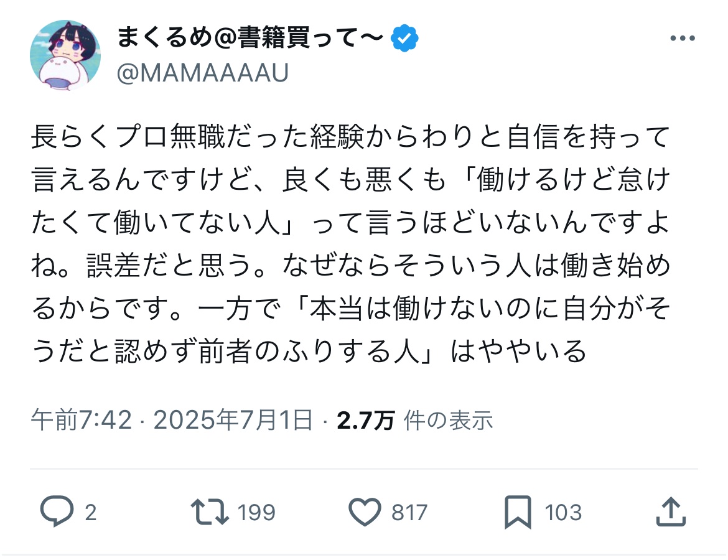Click the 2025年7月1日 date
Screen dimensions: 728x560
[x=233, y=420]
